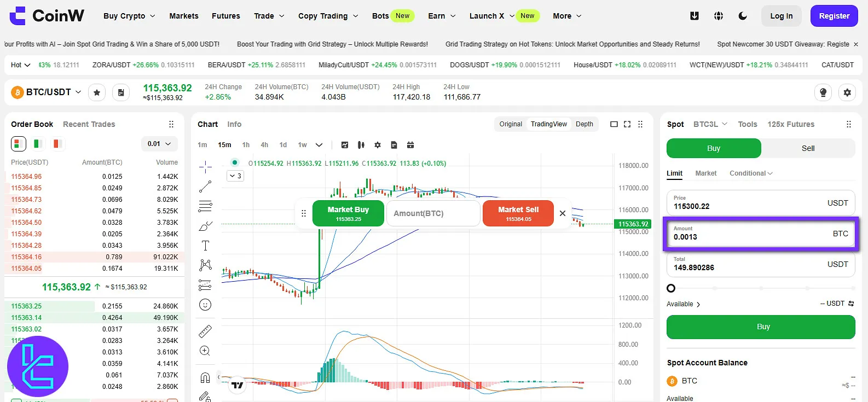Click the app download icon in the header
The image size is (868, 402).
[695, 16]
